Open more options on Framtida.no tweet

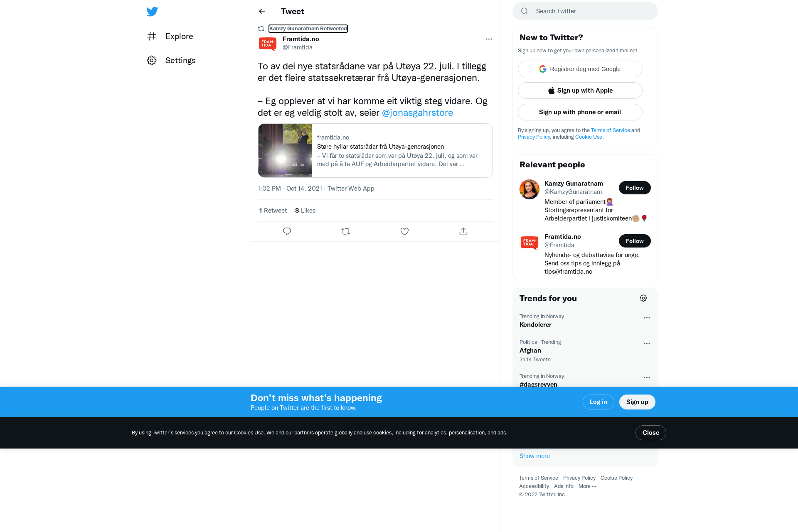489,39
